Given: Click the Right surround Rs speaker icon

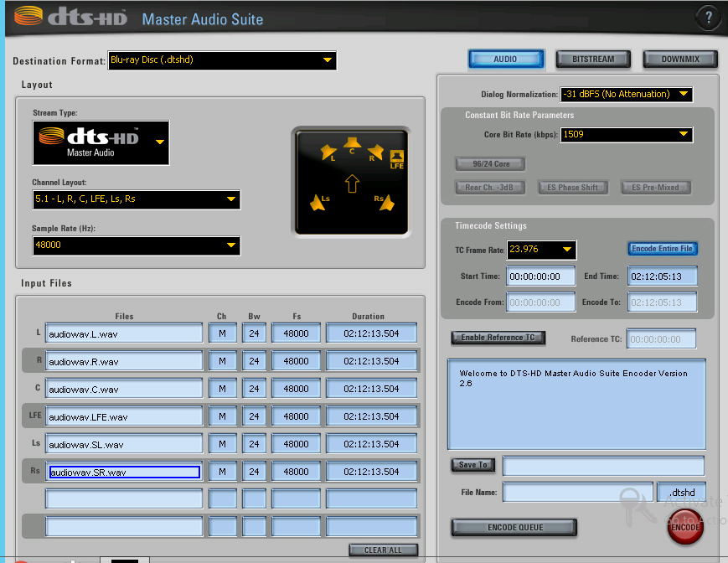Looking at the screenshot, I should click(x=385, y=202).
